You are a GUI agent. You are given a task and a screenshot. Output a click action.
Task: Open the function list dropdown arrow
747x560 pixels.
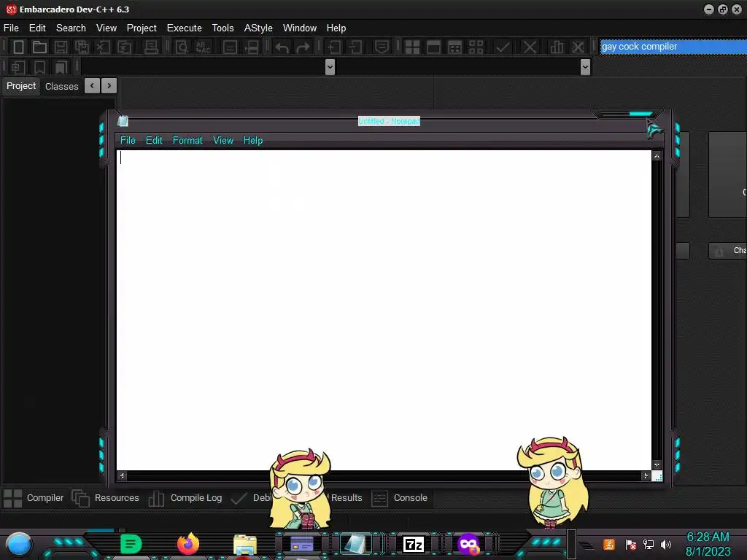[x=586, y=67]
